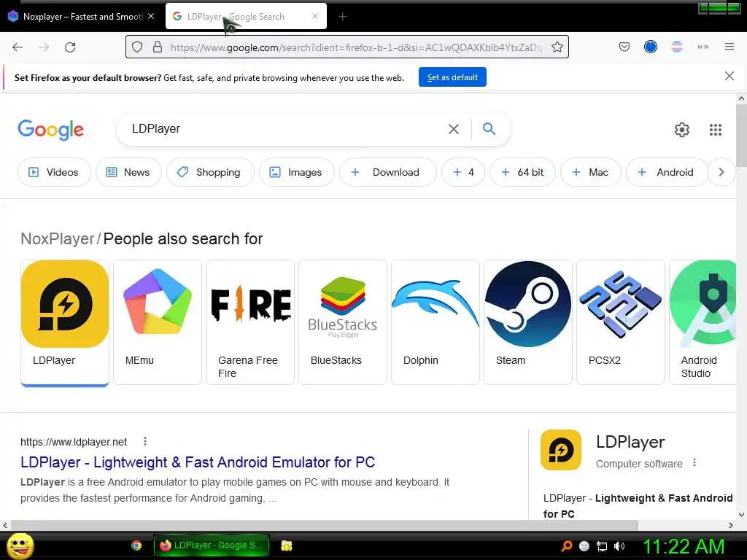Add the '4' refinement chip

click(x=463, y=172)
